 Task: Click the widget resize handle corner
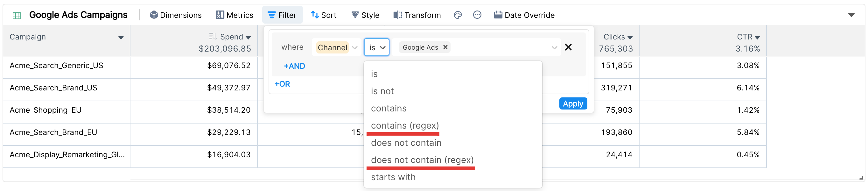pyautogui.click(x=861, y=178)
